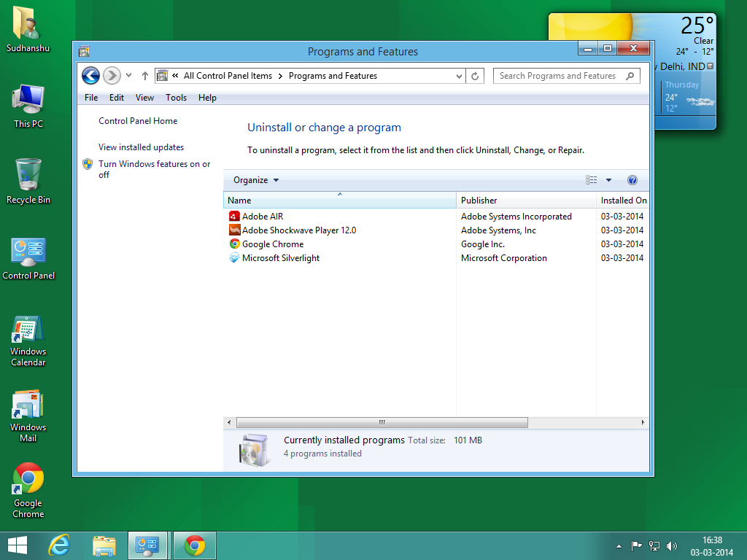Click the Microsoft Silverlight program icon
This screenshot has width=747, height=560.
236,257
